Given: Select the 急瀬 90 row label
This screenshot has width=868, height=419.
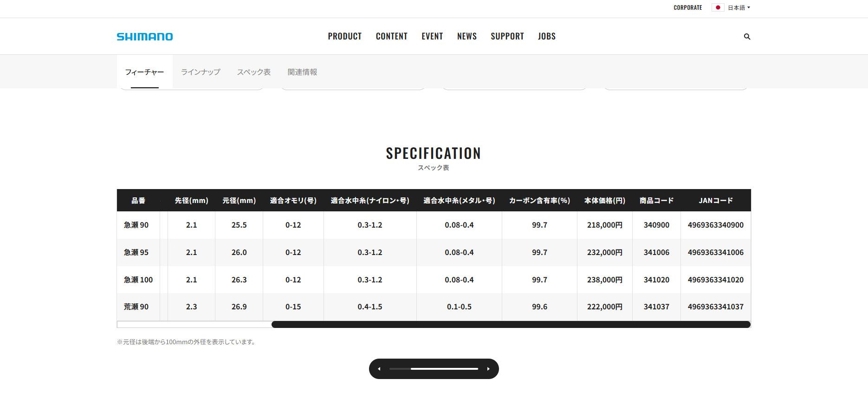Looking at the screenshot, I should pyautogui.click(x=136, y=225).
